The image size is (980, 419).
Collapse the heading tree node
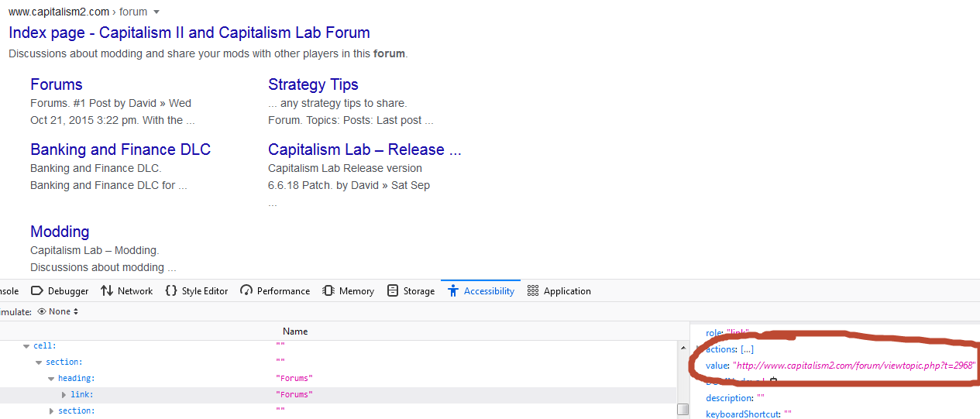click(x=51, y=379)
